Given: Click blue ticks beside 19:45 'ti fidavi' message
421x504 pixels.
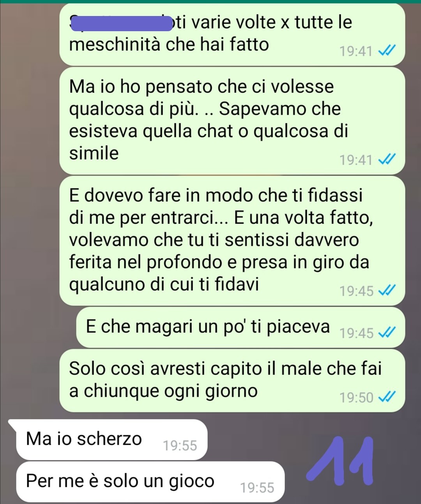Looking at the screenshot, I should (x=387, y=291).
